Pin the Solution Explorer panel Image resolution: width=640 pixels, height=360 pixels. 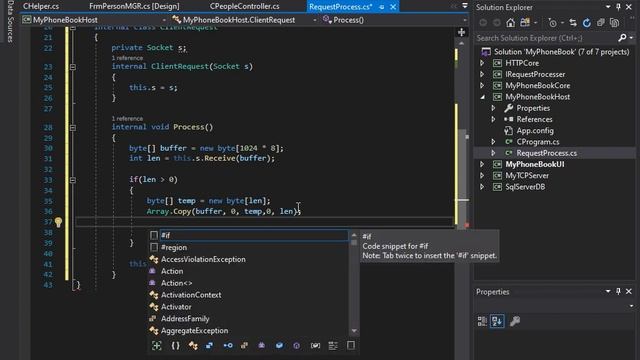tap(618, 7)
